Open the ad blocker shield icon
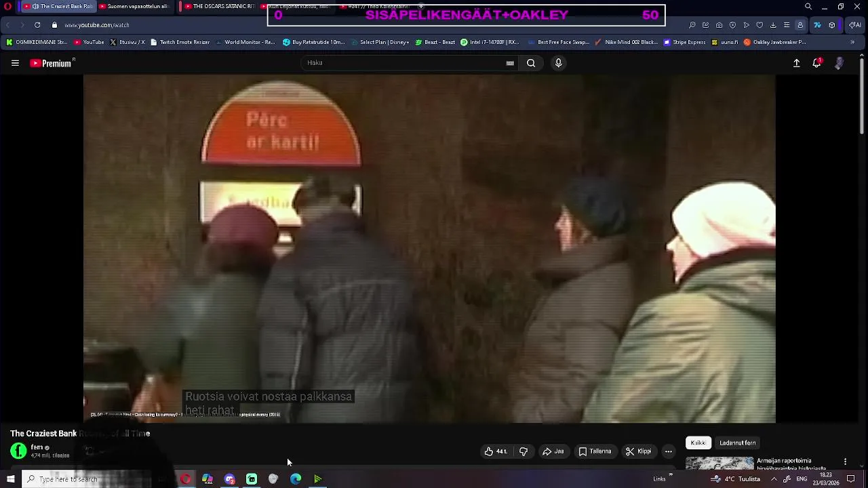 [732, 25]
